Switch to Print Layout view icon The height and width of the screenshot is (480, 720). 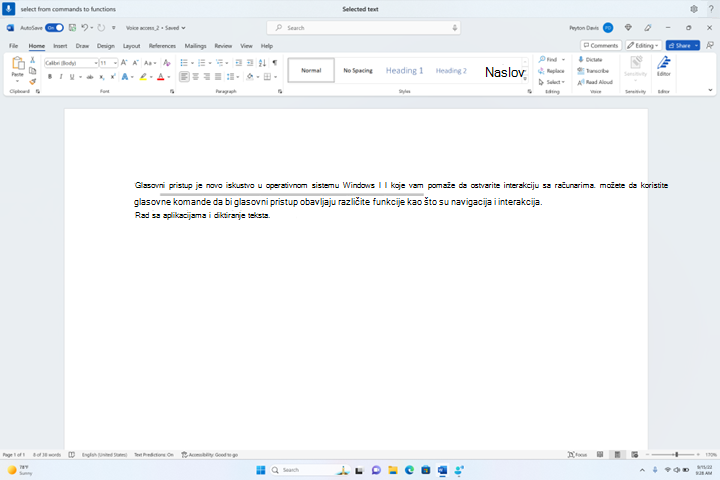click(617, 454)
